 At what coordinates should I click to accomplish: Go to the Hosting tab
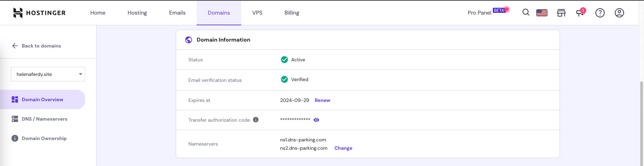click(x=137, y=13)
